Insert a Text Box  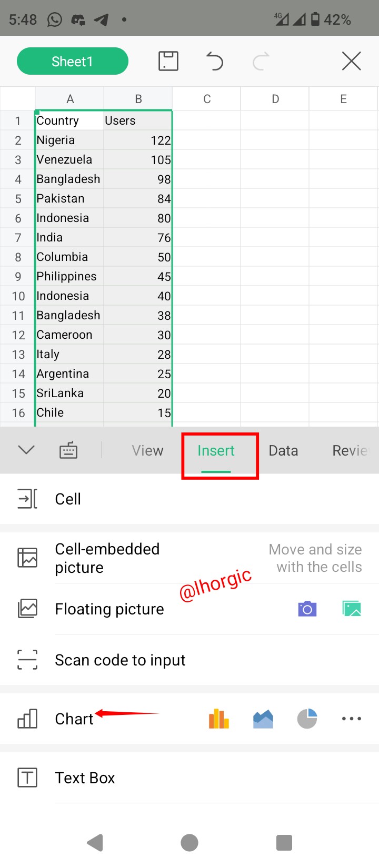click(85, 778)
